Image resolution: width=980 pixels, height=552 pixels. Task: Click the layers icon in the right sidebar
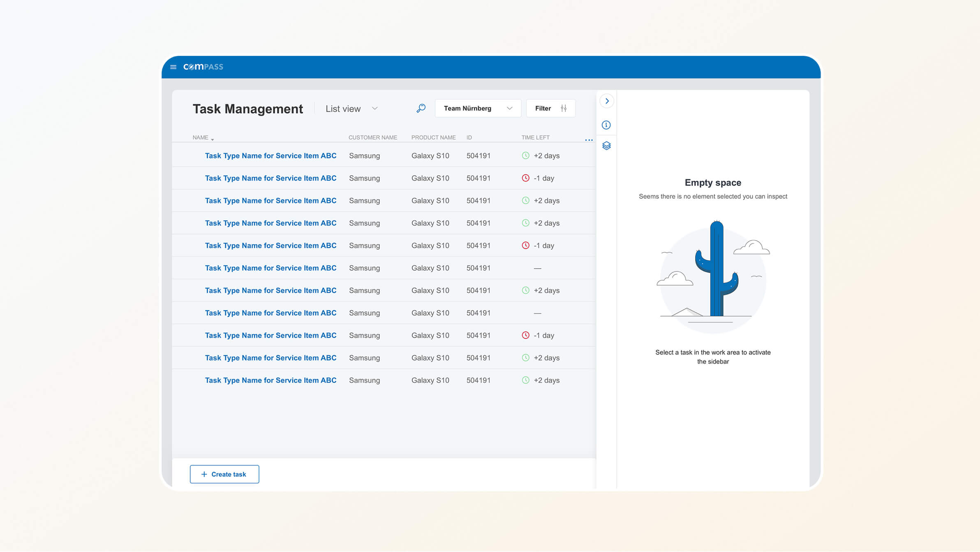coord(606,146)
